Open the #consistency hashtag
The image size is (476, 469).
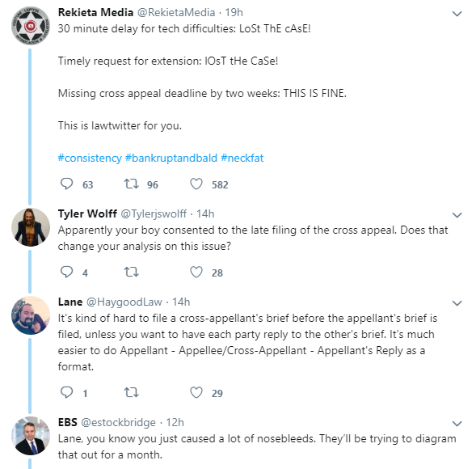click(x=90, y=158)
